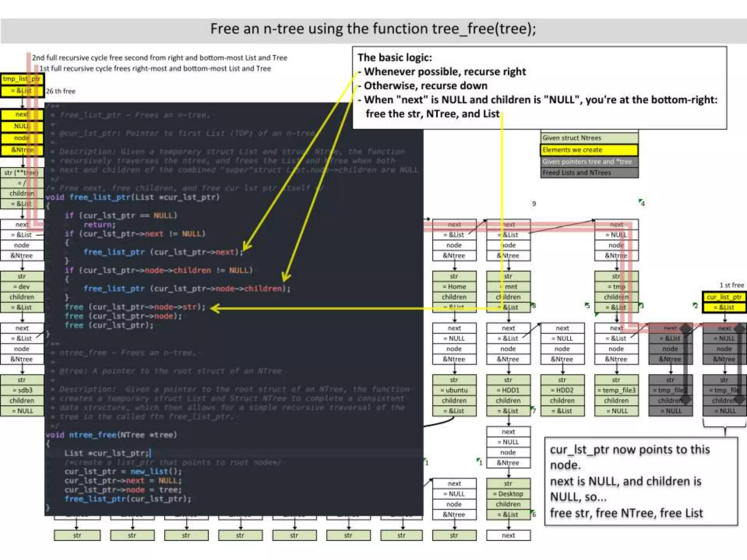
Task: Click 'free the str, NTree, and List' line
Action: [x=433, y=114]
